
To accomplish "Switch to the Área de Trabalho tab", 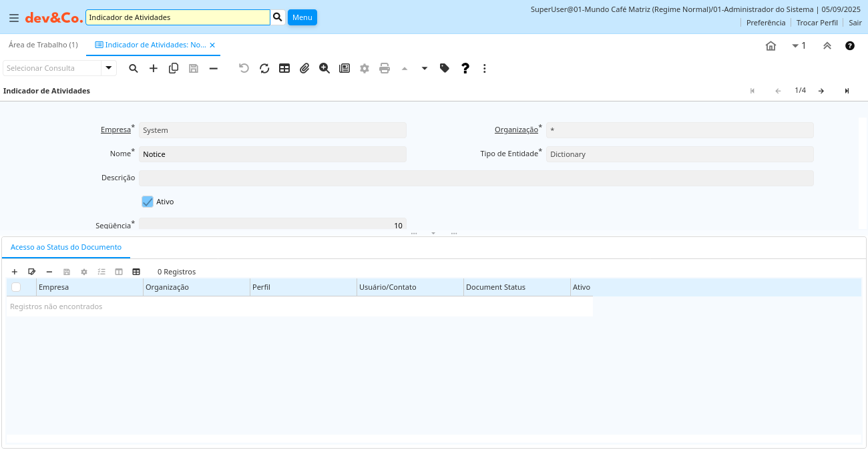I will pyautogui.click(x=43, y=45).
